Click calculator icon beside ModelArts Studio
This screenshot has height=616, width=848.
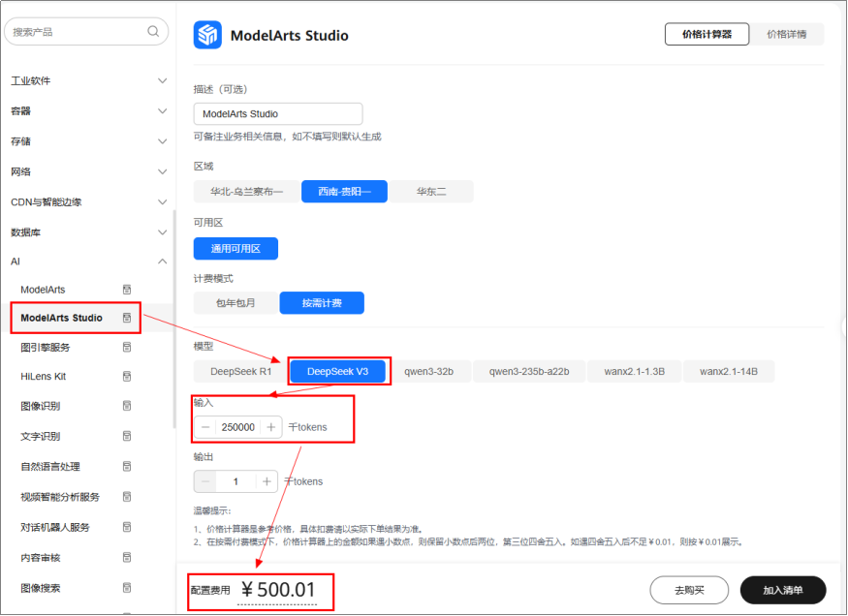127,318
